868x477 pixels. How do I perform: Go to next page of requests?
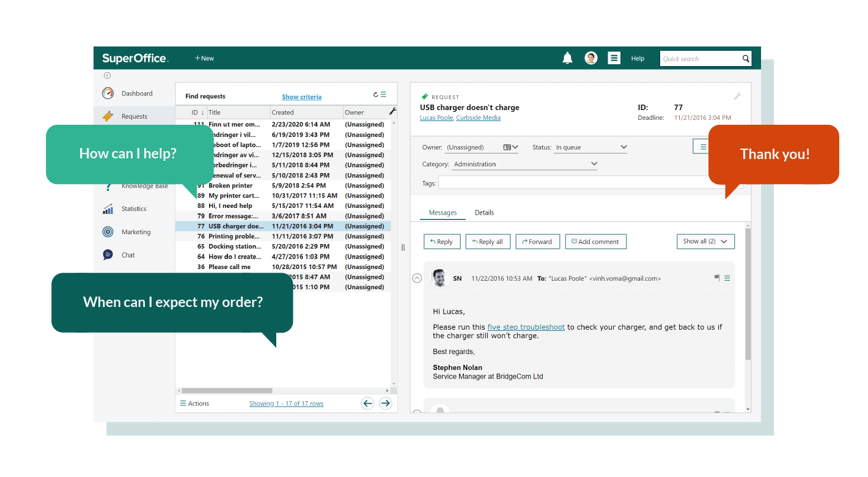(385, 403)
